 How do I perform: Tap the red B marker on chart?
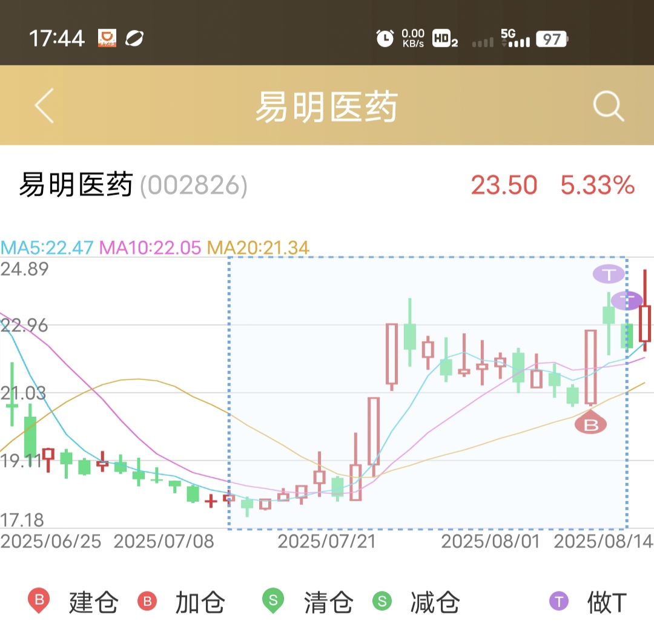pyautogui.click(x=590, y=422)
